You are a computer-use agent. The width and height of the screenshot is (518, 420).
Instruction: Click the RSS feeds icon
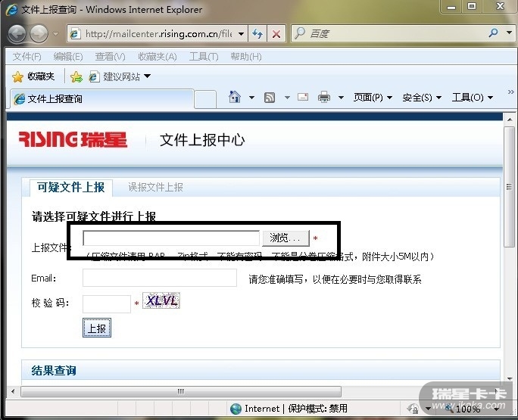coord(270,98)
